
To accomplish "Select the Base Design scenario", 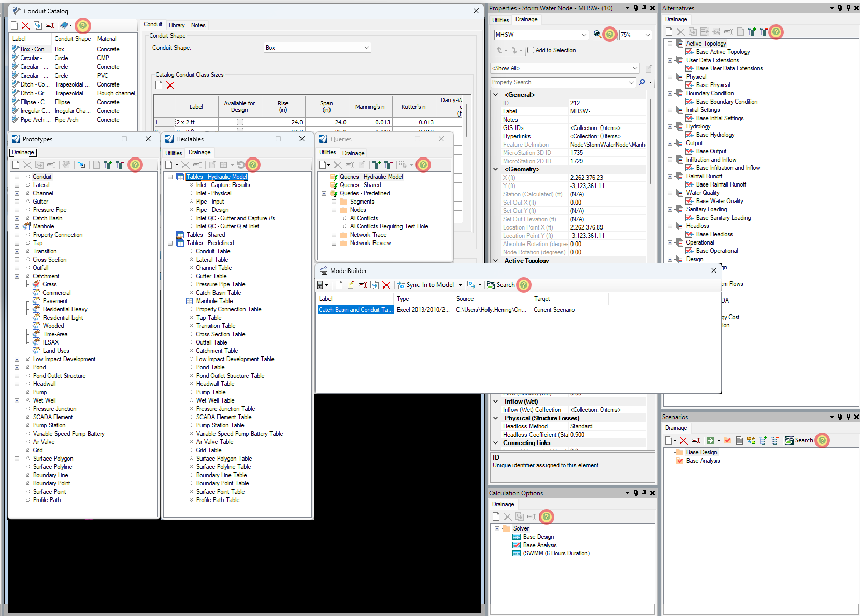I will pyautogui.click(x=701, y=452).
